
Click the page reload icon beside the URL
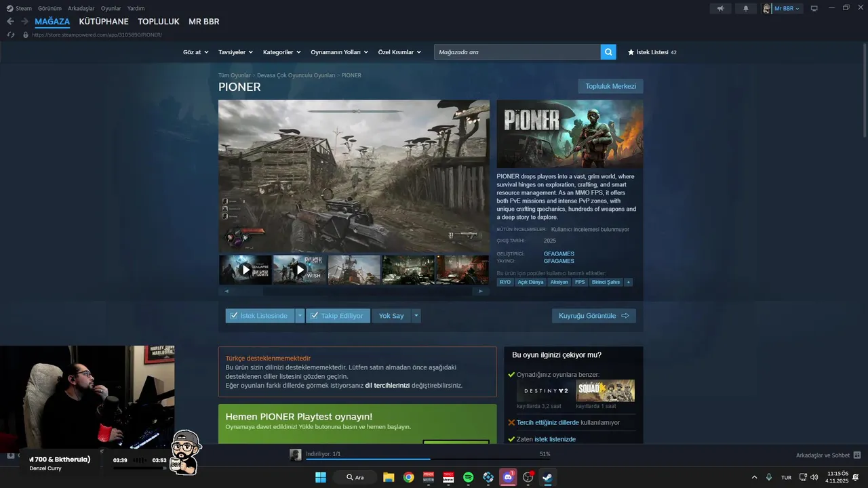click(x=11, y=35)
